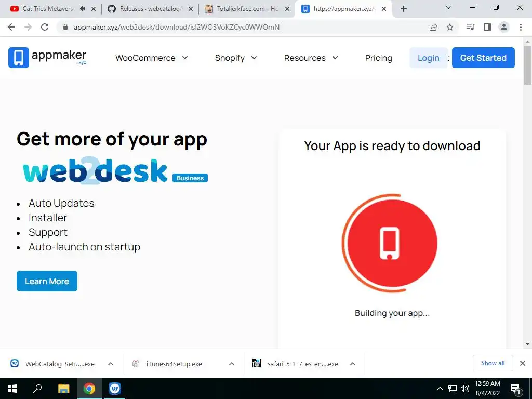Show hidden system tray icons
Image resolution: width=532 pixels, height=399 pixels.
click(440, 389)
